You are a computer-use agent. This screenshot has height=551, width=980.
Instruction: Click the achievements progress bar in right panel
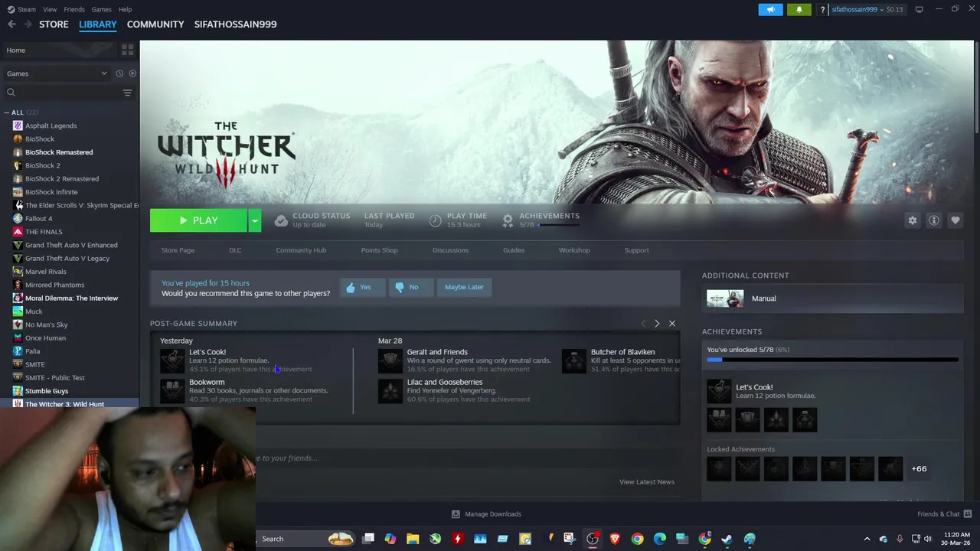832,360
